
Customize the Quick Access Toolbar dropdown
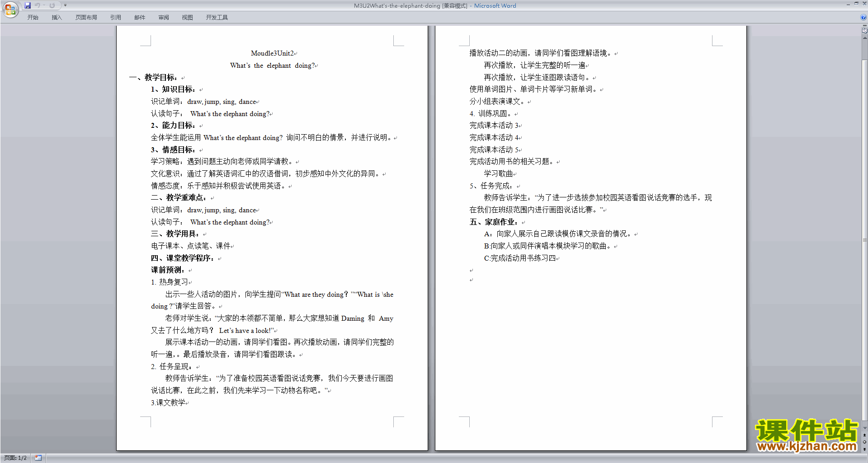pyautogui.click(x=65, y=5)
